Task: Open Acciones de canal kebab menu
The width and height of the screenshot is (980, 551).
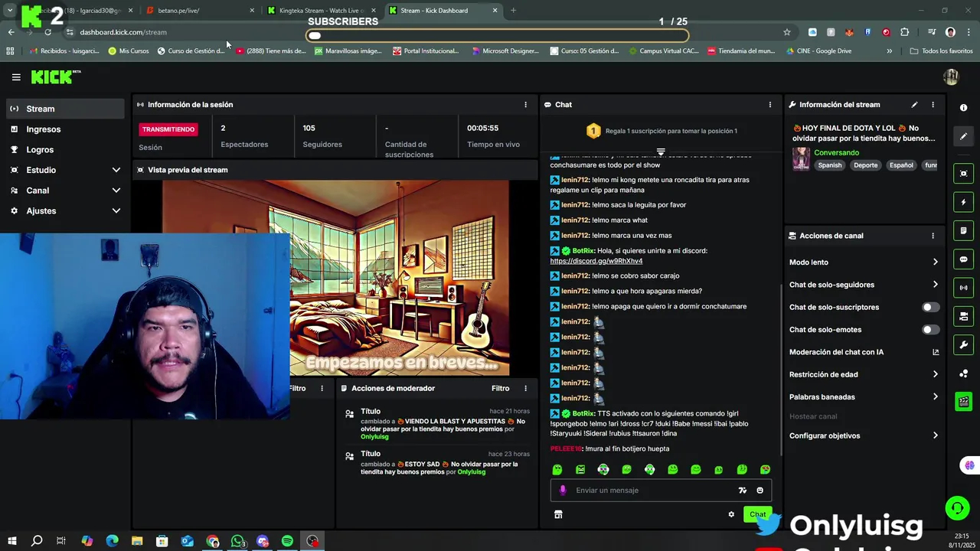Action: [933, 236]
